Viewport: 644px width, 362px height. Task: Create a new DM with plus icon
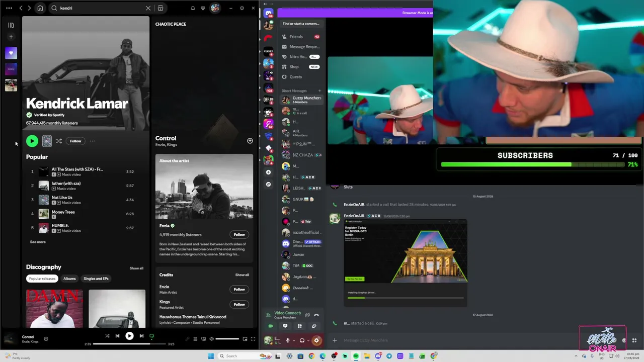coord(319,91)
